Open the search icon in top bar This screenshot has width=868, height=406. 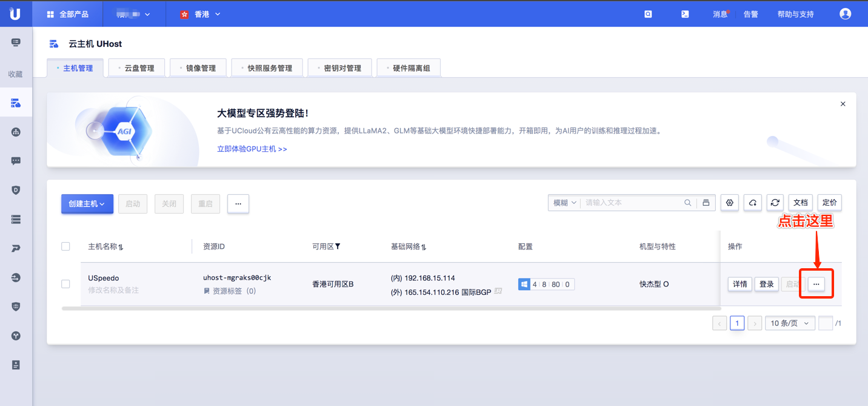(648, 14)
